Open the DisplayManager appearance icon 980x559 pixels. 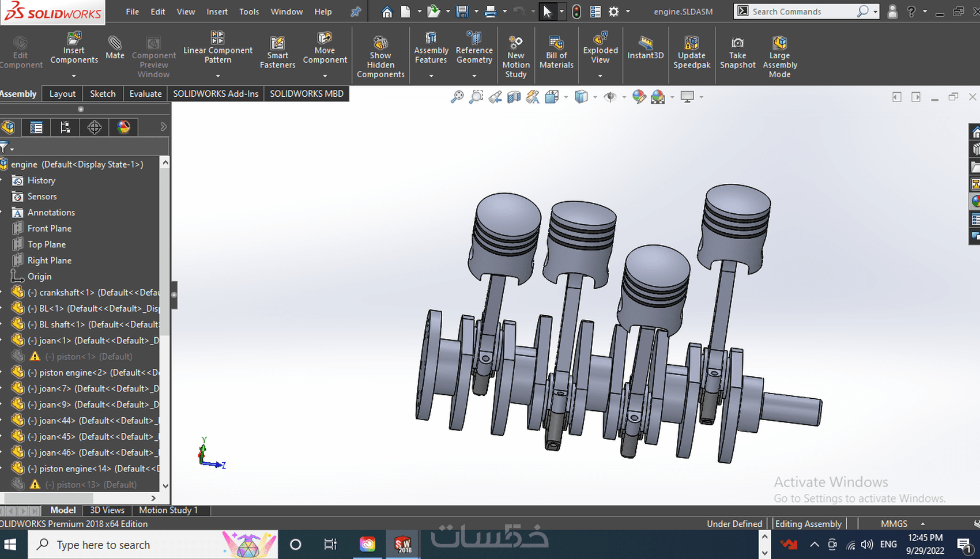(x=123, y=127)
